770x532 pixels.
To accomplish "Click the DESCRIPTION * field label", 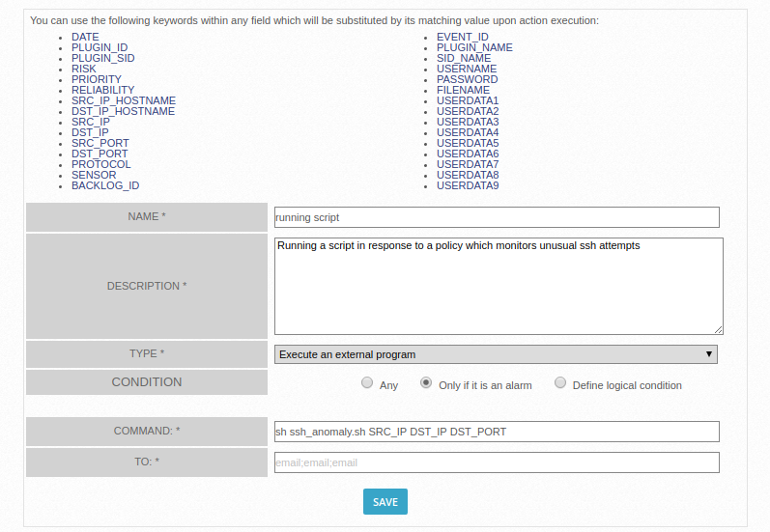I will pos(146,286).
